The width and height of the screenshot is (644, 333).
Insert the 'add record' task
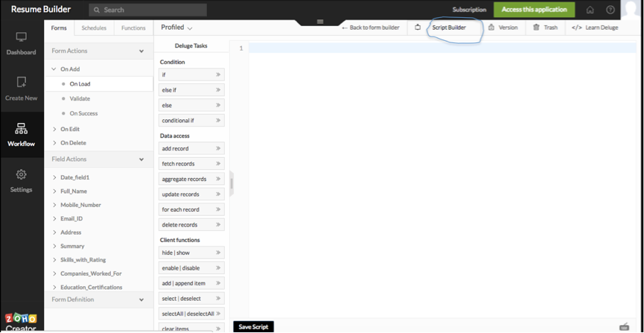pyautogui.click(x=191, y=148)
